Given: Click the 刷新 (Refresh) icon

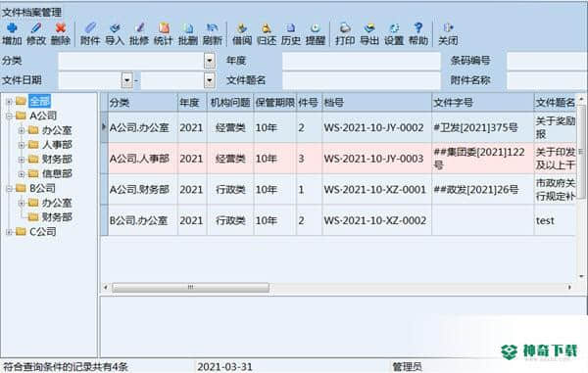Looking at the screenshot, I should (213, 27).
